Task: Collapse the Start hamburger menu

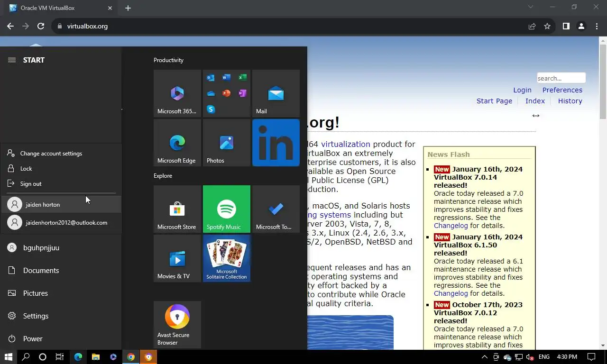Action: 12,60
